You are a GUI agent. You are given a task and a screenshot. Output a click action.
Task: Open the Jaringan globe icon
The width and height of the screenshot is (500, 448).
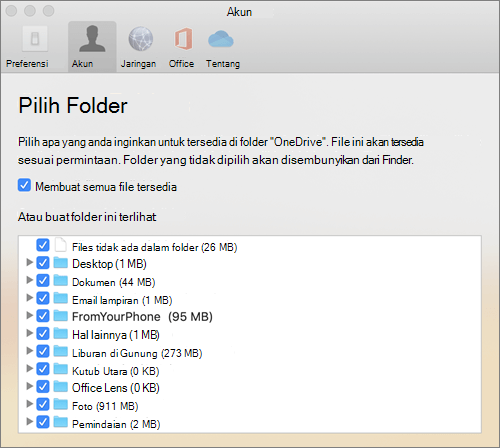(141, 39)
